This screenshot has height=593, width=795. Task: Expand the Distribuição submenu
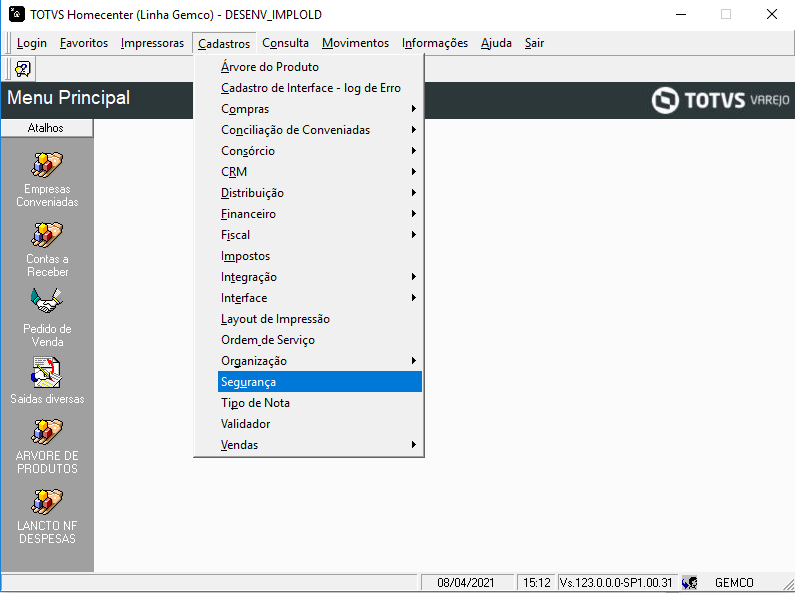[320, 193]
